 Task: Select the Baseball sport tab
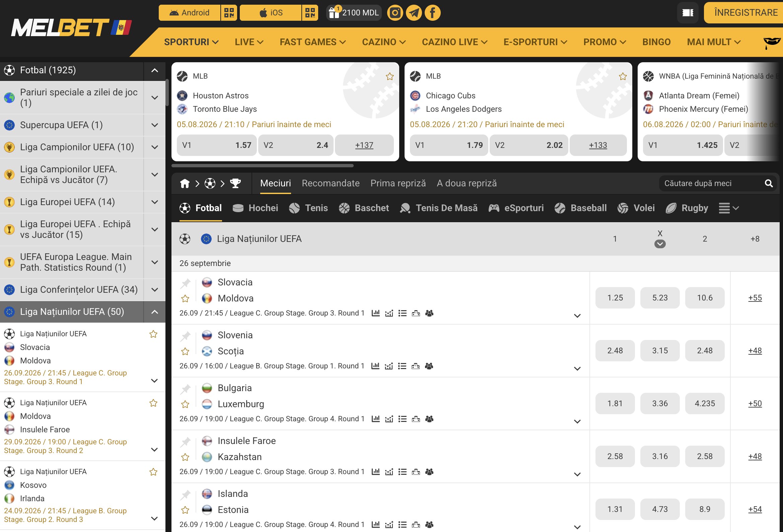click(x=580, y=208)
